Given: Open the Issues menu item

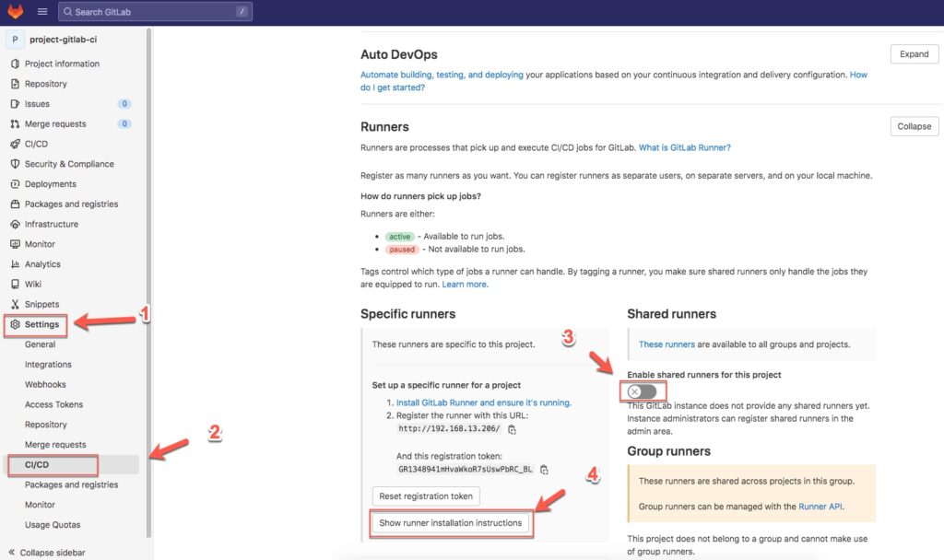Looking at the screenshot, I should (x=37, y=103).
